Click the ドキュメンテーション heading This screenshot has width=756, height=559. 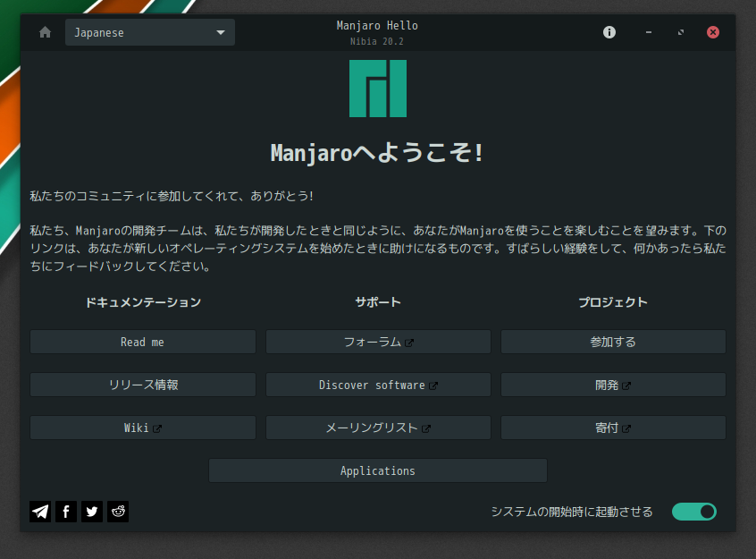[x=143, y=302]
